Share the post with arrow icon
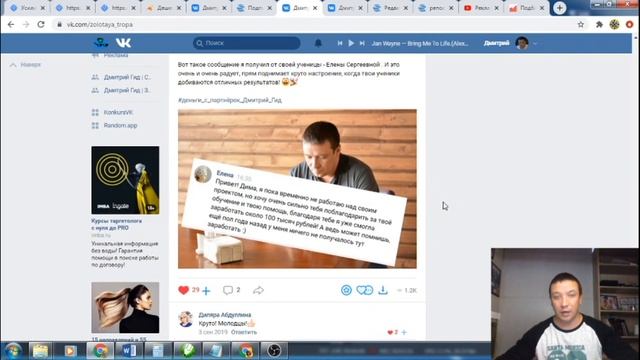The width and height of the screenshot is (640, 360). click(258, 290)
